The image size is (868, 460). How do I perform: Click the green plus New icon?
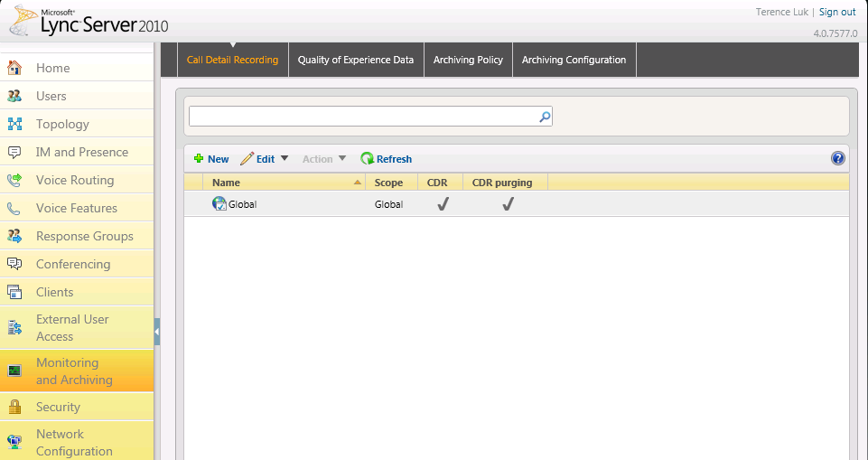pos(199,159)
